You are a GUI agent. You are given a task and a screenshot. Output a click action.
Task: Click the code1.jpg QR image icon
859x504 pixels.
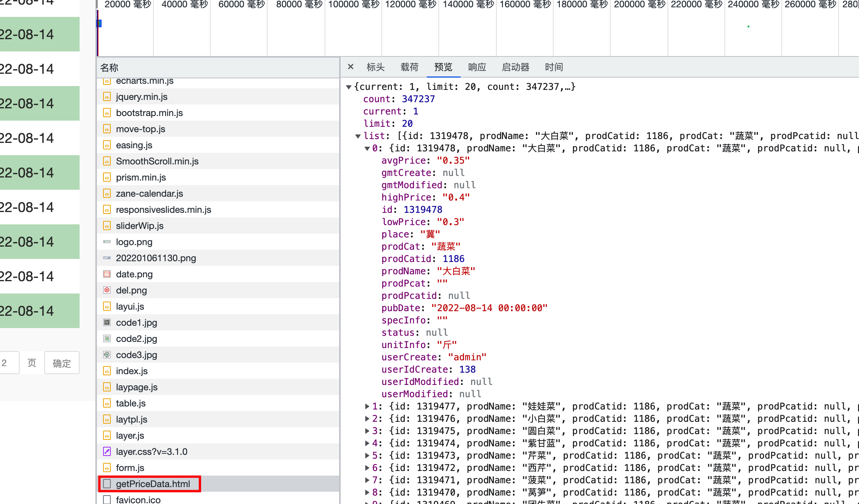tap(107, 323)
